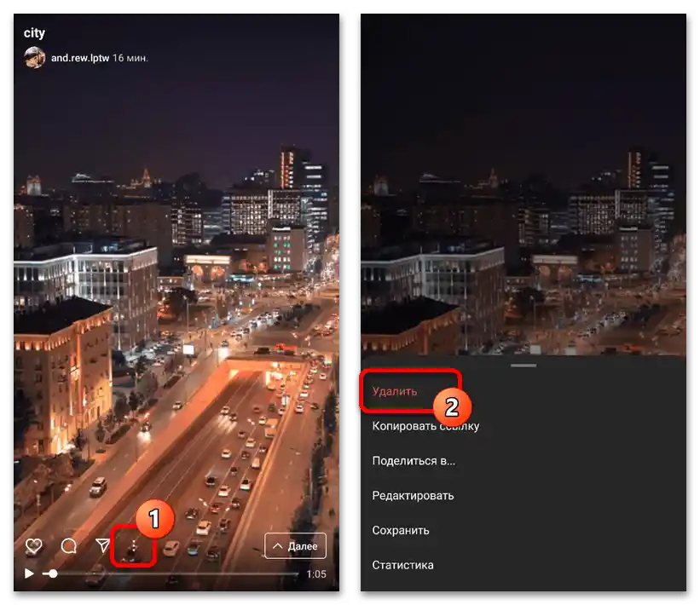Tap the bottom sheet drag handle

click(524, 366)
